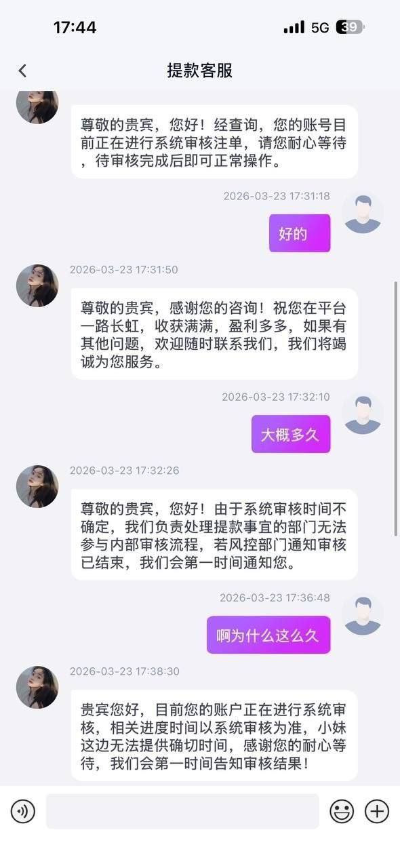Select the purple 好的 message bubble
The image size is (400, 868).
(x=300, y=233)
